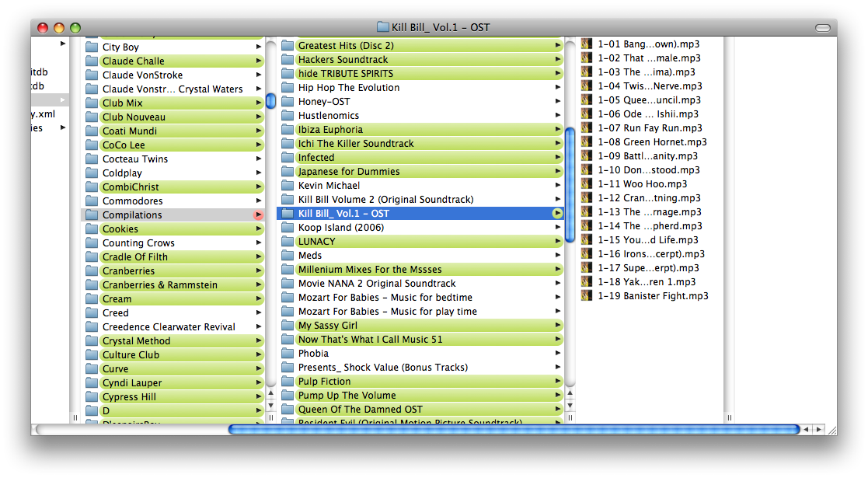Click album art icon of 1-01 Bang...own).mp3
This screenshot has height=478, width=868.
[587, 44]
